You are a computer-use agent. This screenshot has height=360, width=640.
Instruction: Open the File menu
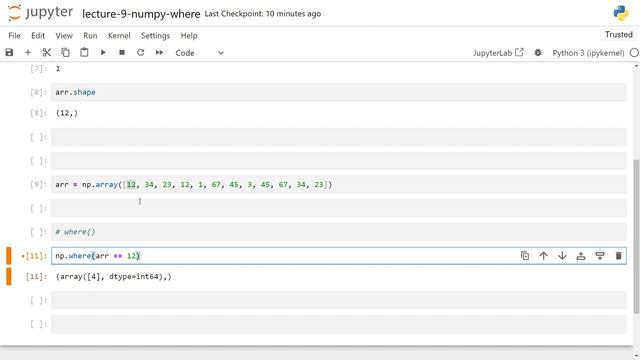pos(14,36)
